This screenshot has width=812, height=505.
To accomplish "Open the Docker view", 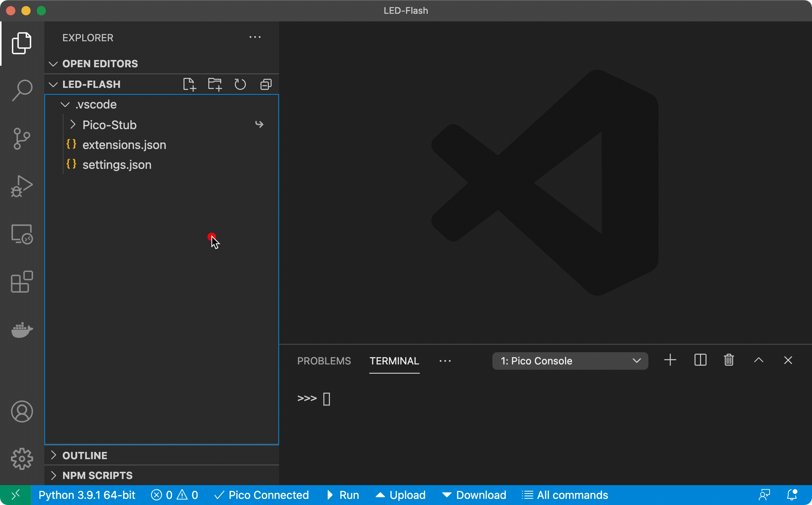I will (22, 329).
